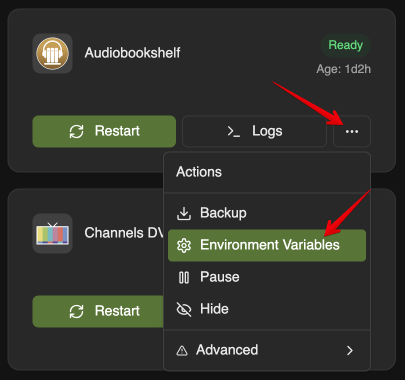
Task: Click the Age: 1d2h label
Action: tap(343, 69)
